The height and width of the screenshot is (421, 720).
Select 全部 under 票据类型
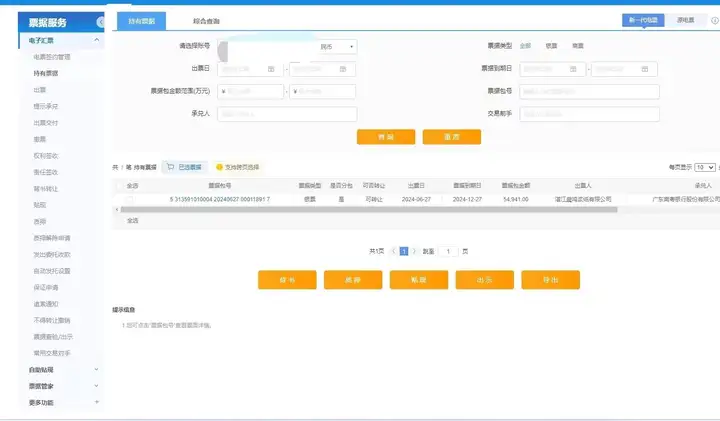coord(525,46)
